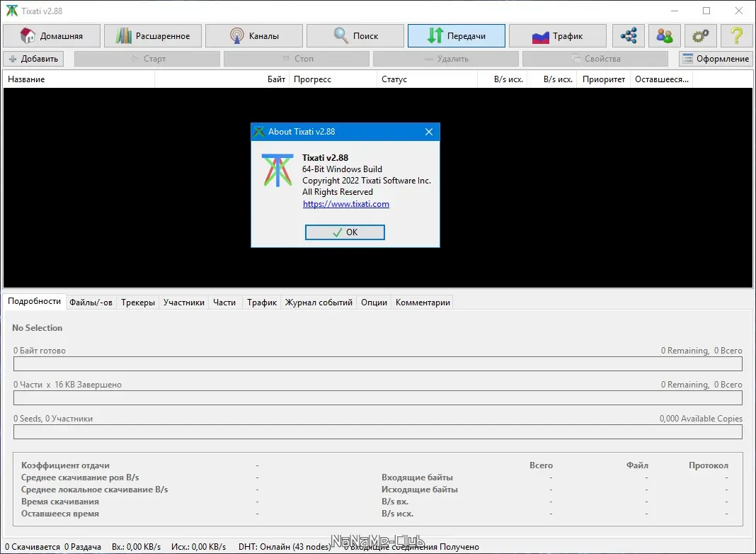
Task: Switch to the Части tab
Action: [224, 303]
